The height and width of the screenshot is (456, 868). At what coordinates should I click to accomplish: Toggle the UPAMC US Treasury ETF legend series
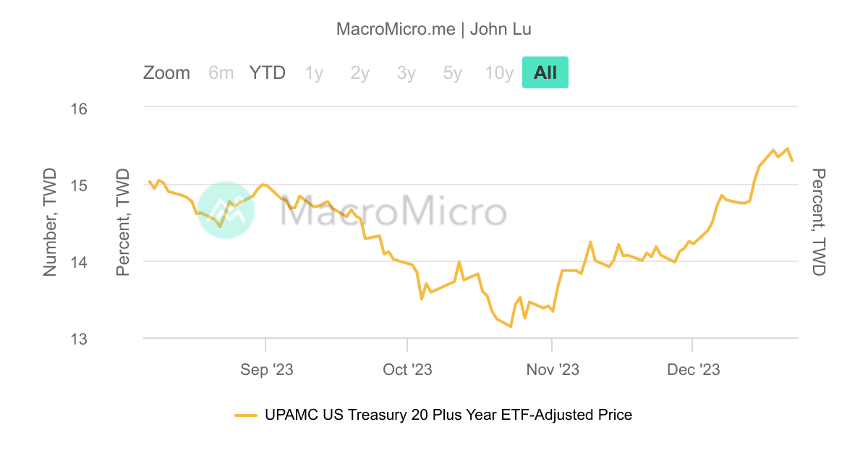448,415
